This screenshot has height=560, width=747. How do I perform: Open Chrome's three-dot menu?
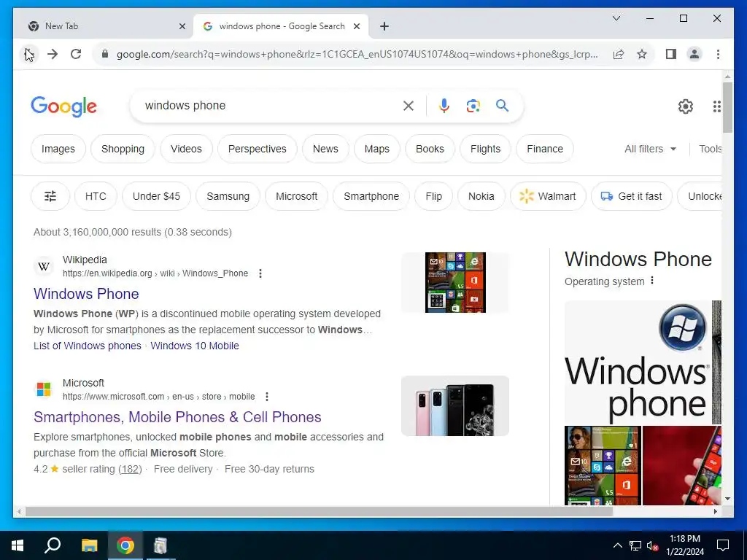[718, 54]
